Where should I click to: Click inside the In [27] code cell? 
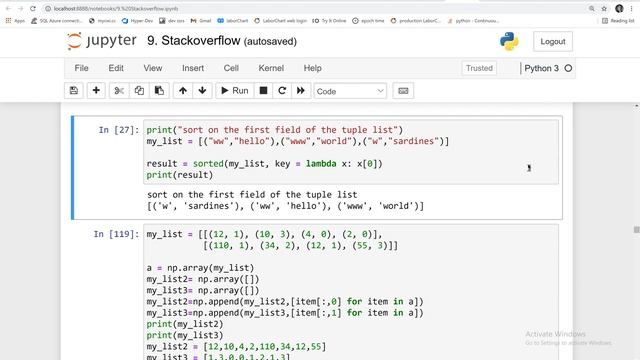[351, 152]
